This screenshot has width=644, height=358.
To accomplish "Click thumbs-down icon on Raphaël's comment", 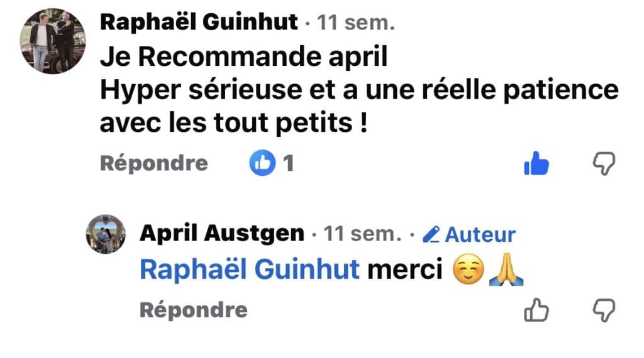I will point(604,163).
